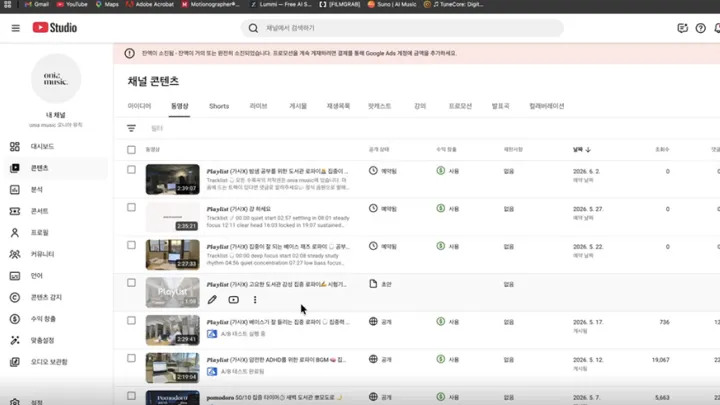Check the video dated 2026. 5. 22.
The width and height of the screenshot is (720, 405).
point(131,245)
